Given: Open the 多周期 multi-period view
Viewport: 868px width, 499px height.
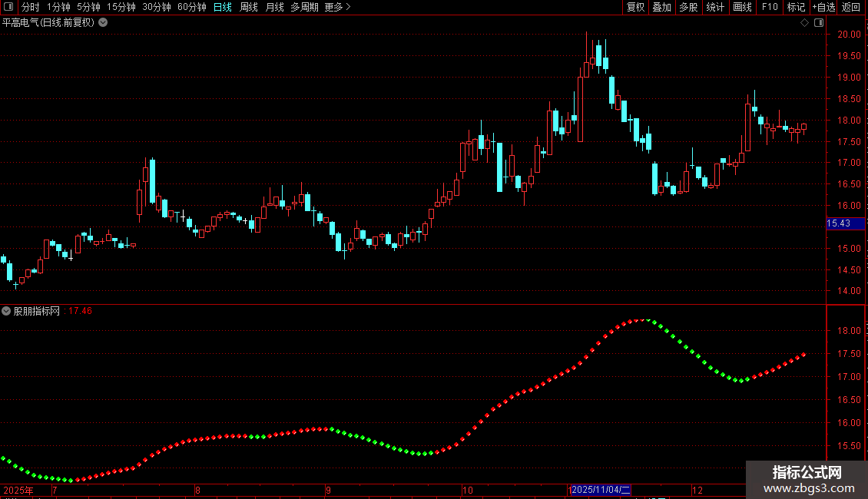Looking at the screenshot, I should (304, 7).
